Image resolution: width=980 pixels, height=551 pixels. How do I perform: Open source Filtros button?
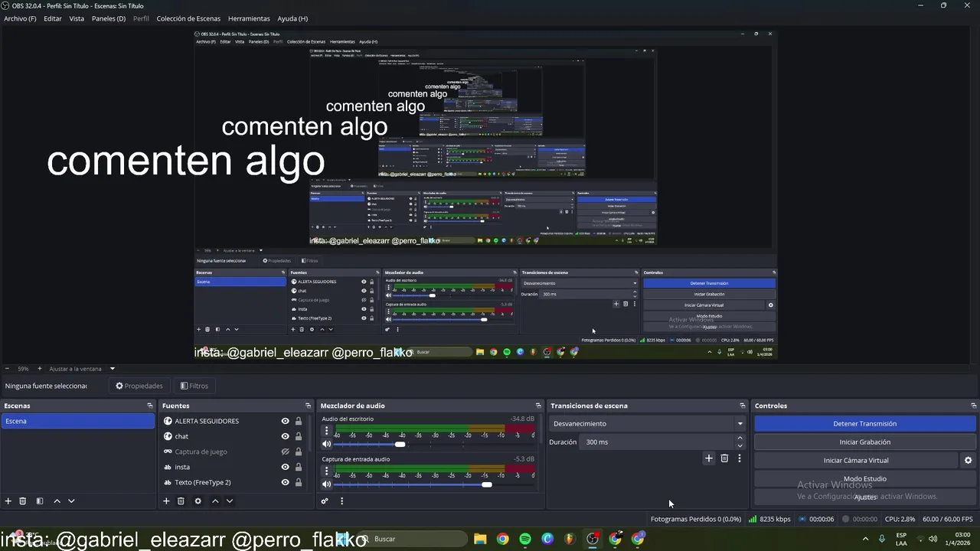(x=194, y=386)
